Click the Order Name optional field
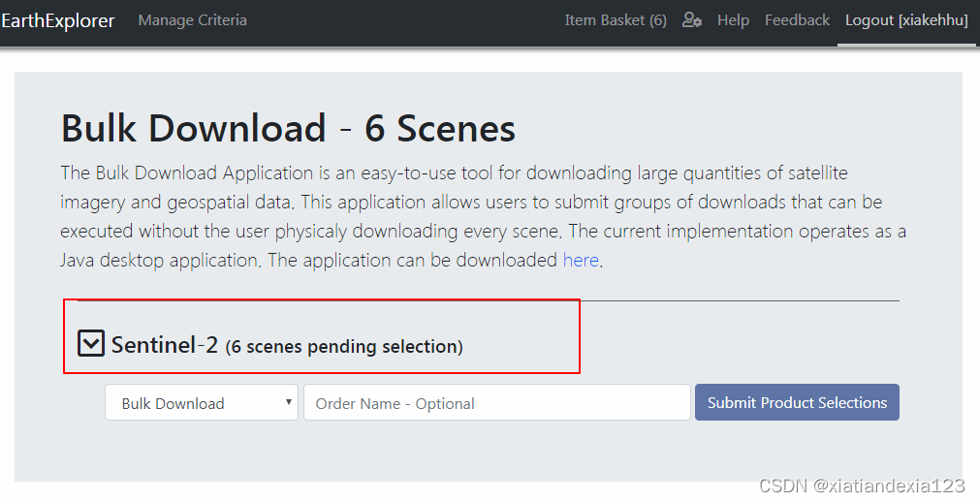Screen dimensions: 980x502 [x=497, y=402]
